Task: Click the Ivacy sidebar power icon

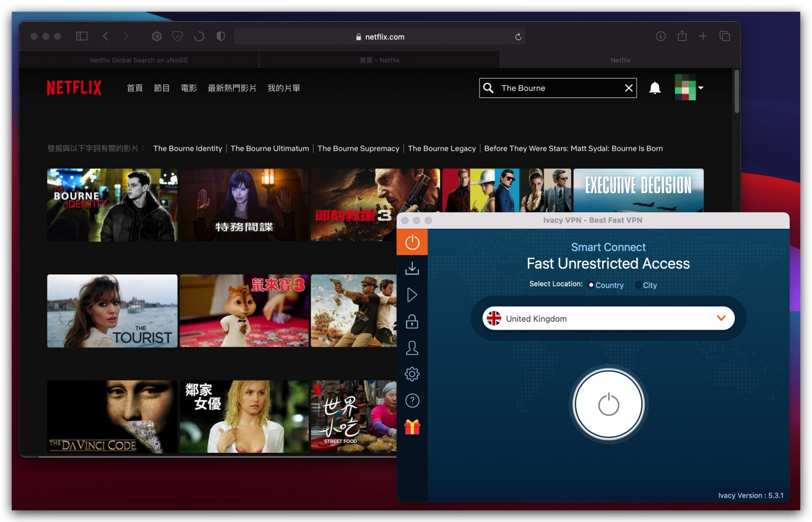Action: [x=412, y=243]
